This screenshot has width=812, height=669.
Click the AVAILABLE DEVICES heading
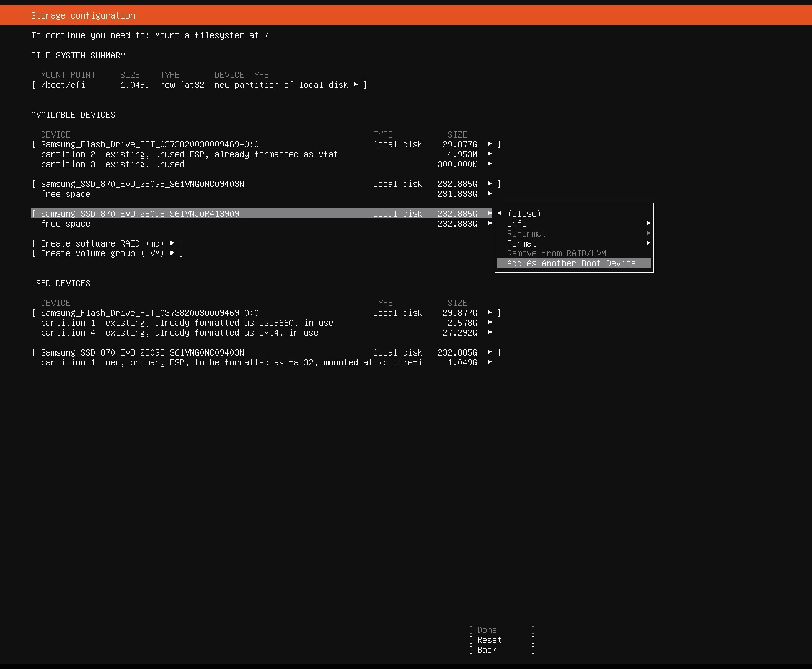tap(73, 115)
